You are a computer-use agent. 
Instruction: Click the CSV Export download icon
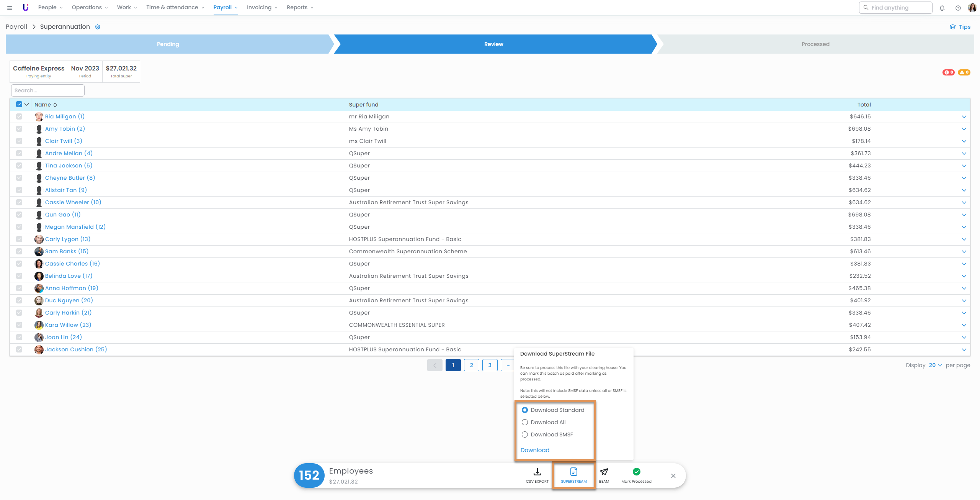tap(537, 472)
